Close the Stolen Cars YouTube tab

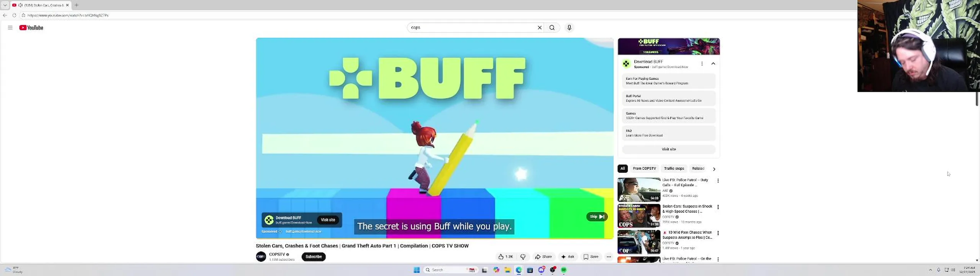(67, 5)
